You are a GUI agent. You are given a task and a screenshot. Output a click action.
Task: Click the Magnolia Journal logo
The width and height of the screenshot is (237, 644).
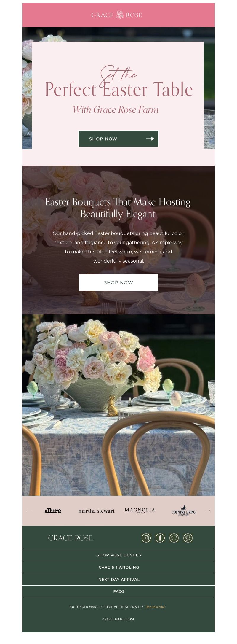coord(140,511)
